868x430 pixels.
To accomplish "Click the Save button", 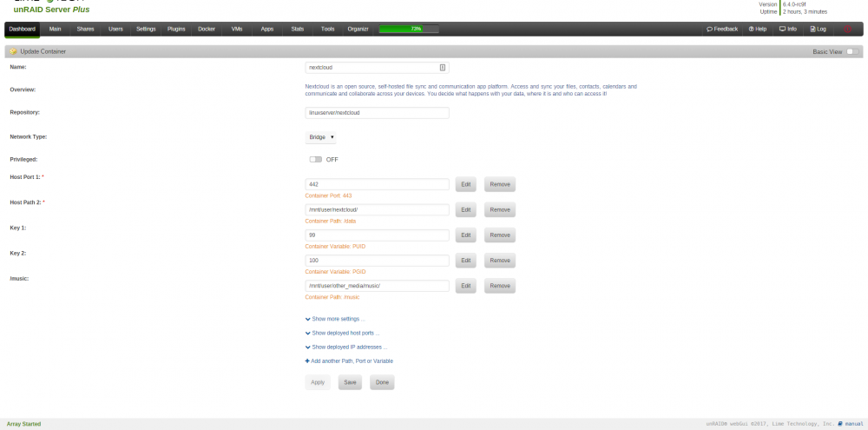I will [350, 382].
